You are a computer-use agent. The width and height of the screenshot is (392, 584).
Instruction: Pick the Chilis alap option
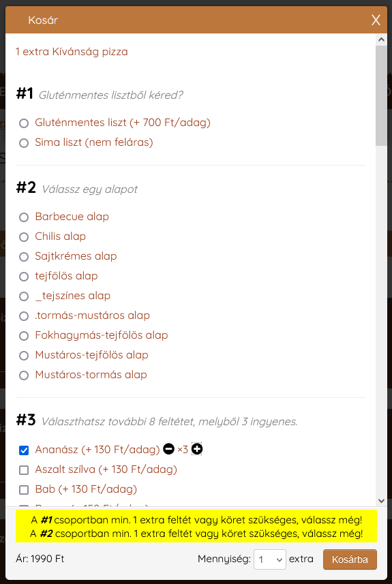click(24, 237)
